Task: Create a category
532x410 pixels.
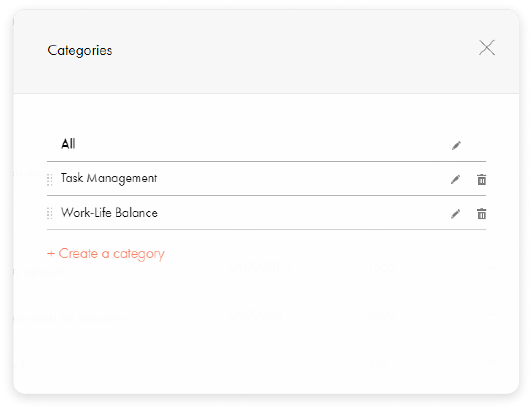Action: coord(106,254)
